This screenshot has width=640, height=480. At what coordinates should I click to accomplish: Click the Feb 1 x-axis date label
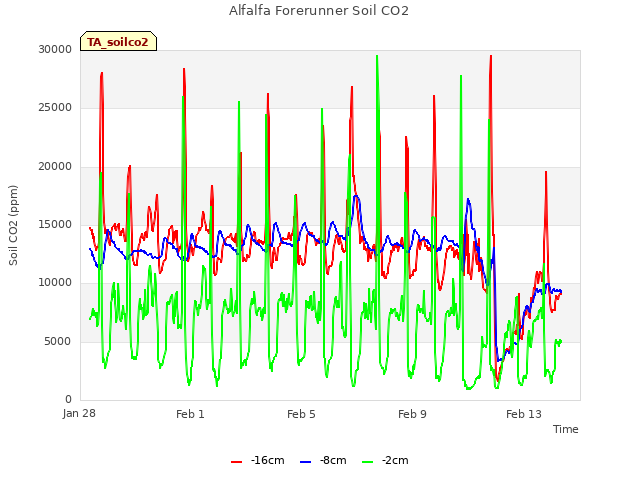(190, 414)
